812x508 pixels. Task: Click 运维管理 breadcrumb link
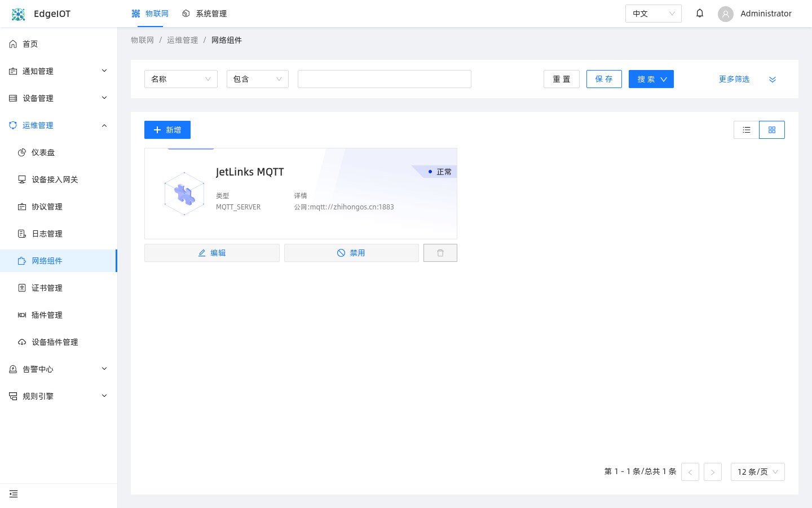click(183, 40)
